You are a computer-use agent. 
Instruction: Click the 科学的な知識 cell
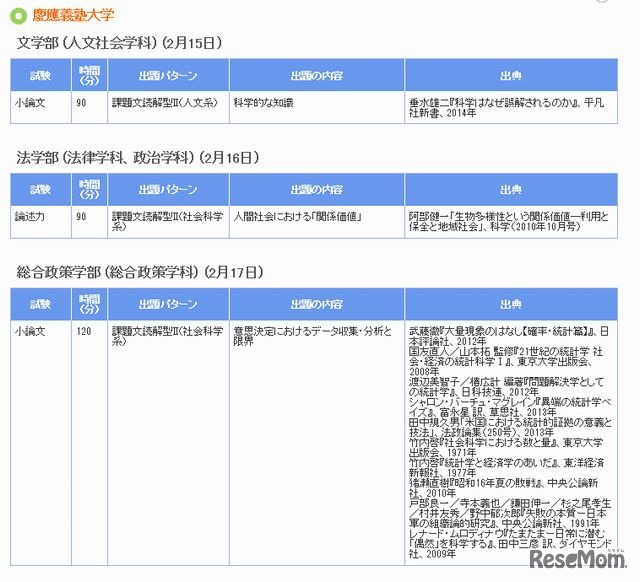point(317,107)
